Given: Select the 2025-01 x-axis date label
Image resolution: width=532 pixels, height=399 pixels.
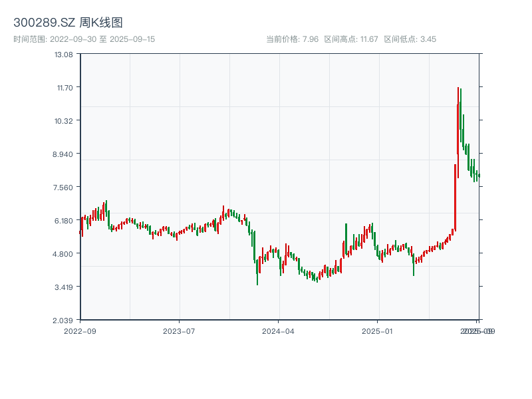Looking at the screenshot, I should point(378,331).
